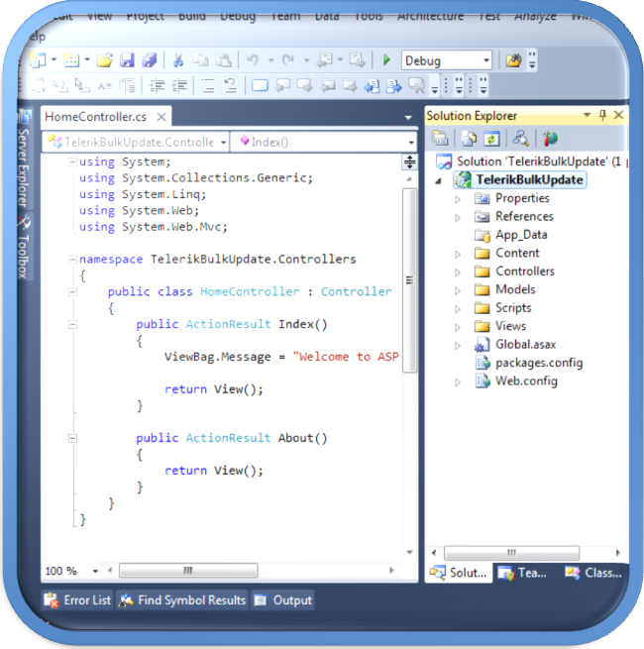Image resolution: width=644 pixels, height=649 pixels.
Task: Open the Debug configuration dropdown
Action: coord(486,60)
